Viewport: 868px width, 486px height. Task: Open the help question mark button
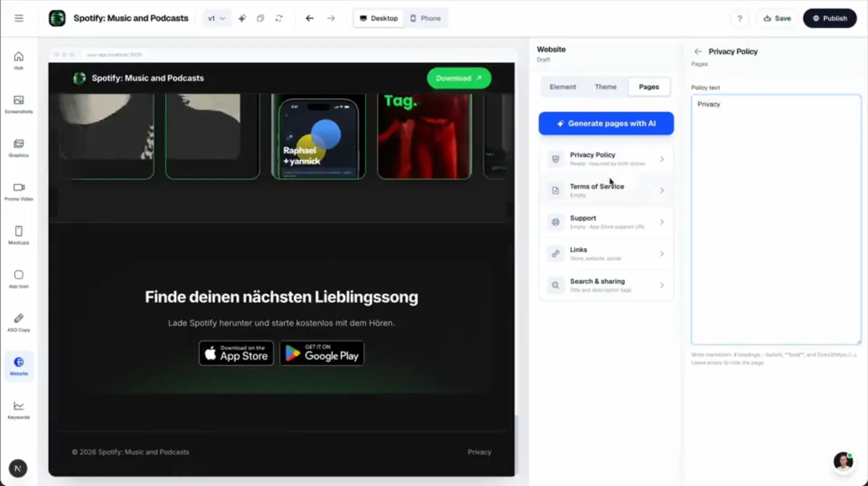(740, 18)
